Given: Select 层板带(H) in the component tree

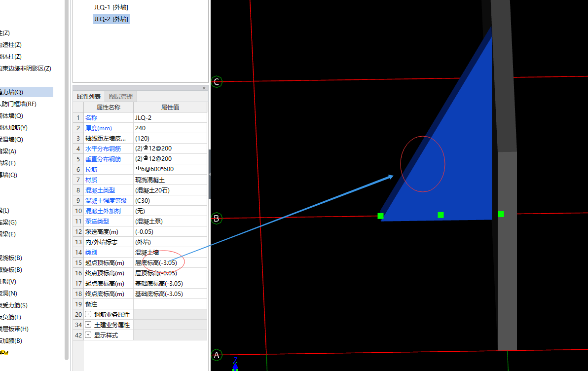Looking at the screenshot, I should pyautogui.click(x=14, y=329).
